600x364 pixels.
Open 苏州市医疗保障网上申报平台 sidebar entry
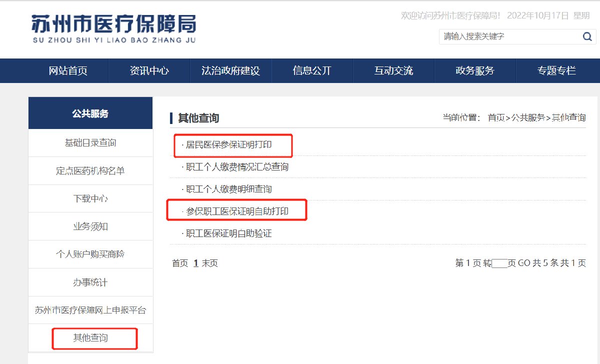[90, 310]
